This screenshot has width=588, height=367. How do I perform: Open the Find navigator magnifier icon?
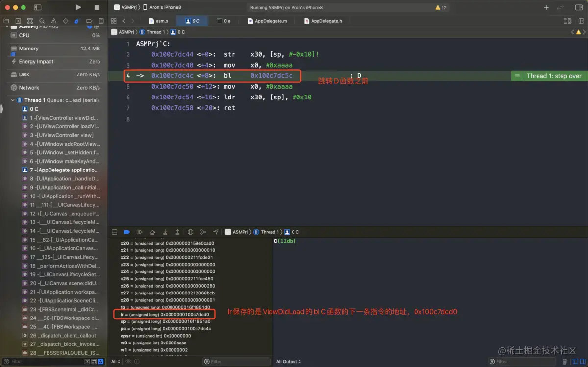tap(42, 21)
